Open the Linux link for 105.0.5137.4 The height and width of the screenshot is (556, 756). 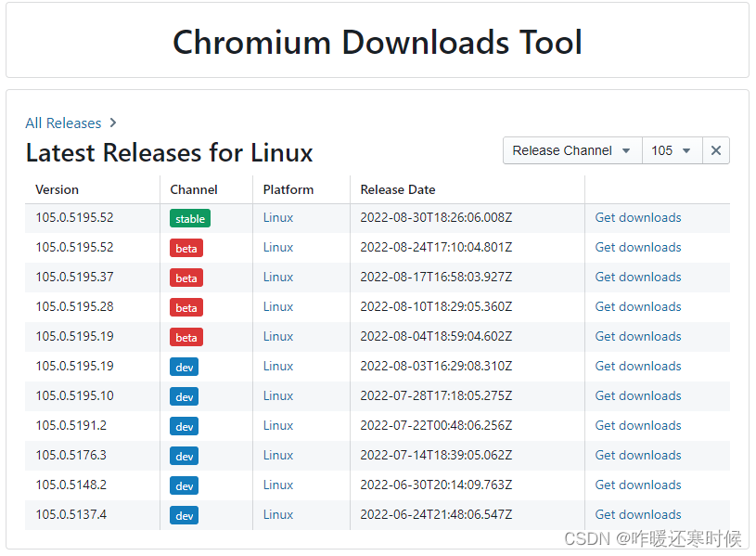click(x=278, y=514)
